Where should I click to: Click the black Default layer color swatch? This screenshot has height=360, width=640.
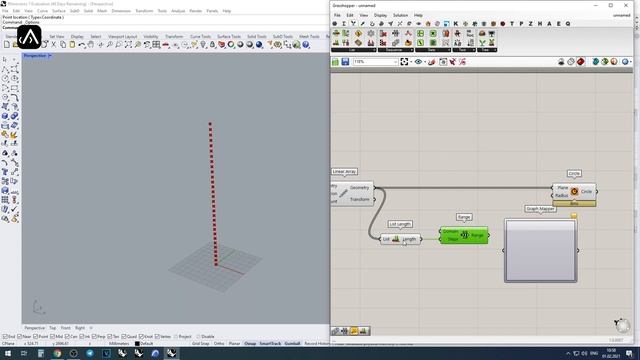(x=137, y=344)
